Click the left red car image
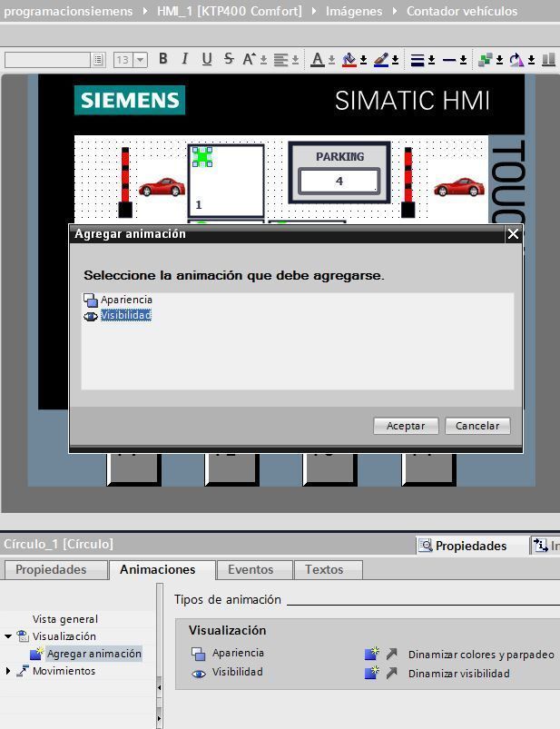 (x=162, y=187)
